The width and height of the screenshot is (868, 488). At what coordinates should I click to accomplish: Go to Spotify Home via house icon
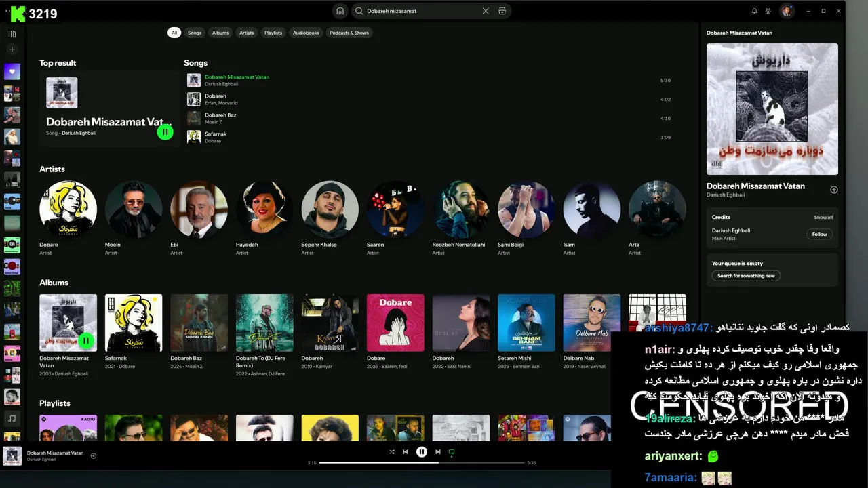[x=340, y=11]
